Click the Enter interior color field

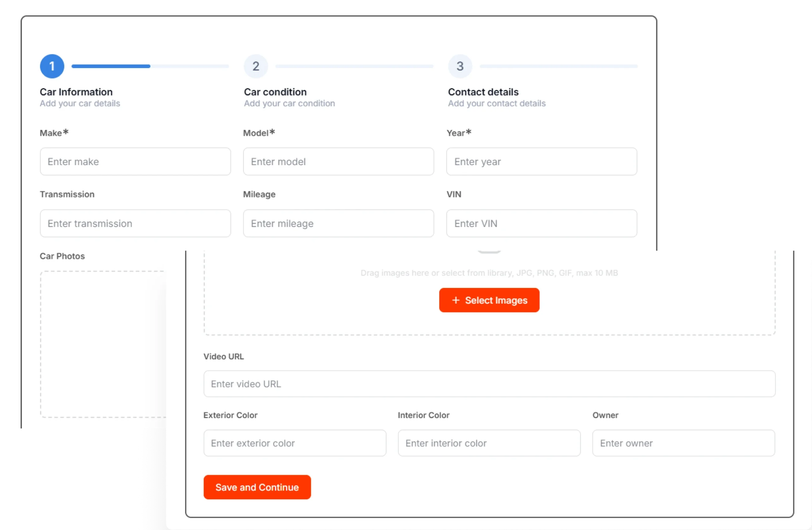(x=489, y=443)
